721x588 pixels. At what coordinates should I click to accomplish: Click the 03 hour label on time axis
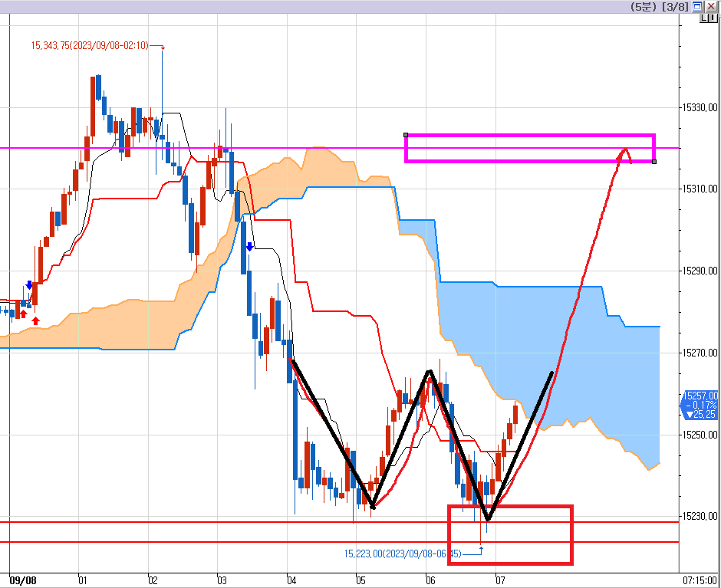pyautogui.click(x=222, y=580)
